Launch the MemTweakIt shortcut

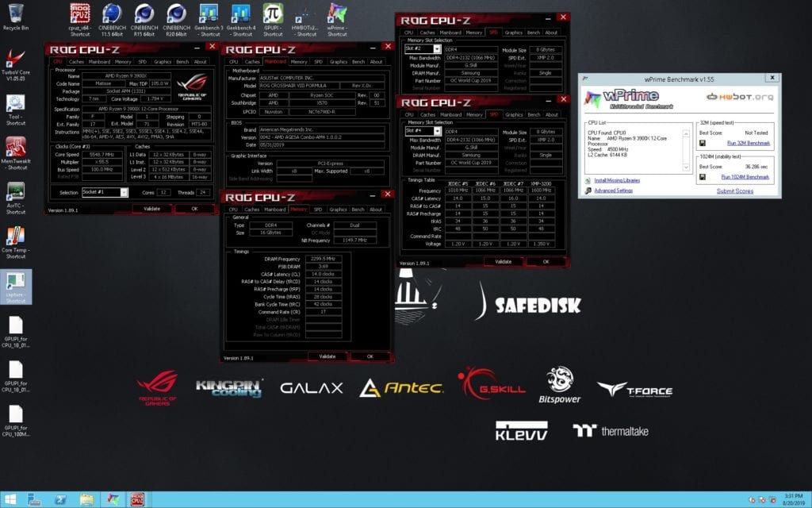(16, 153)
